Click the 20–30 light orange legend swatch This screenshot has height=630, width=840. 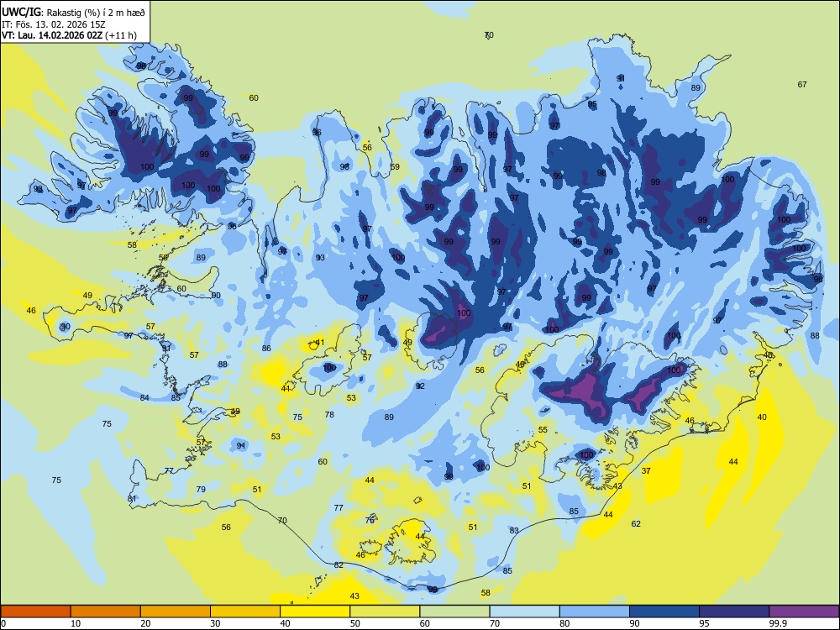(176, 612)
